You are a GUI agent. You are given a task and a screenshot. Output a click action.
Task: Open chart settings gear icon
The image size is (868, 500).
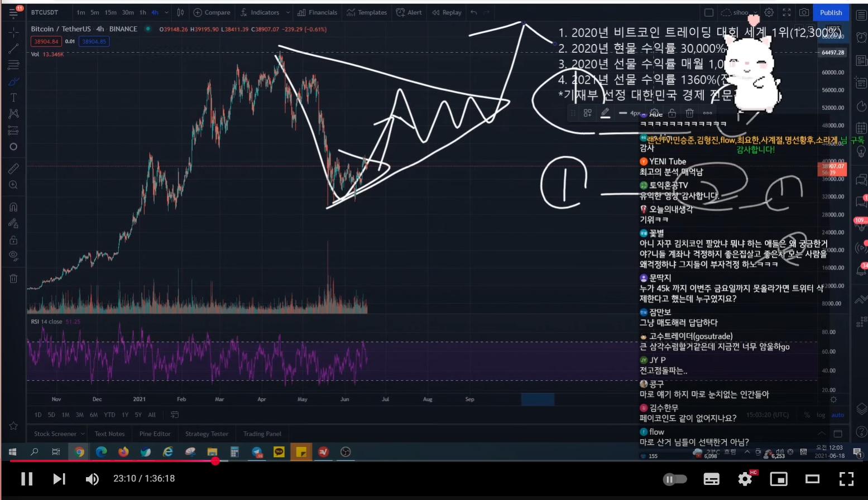[x=769, y=12]
